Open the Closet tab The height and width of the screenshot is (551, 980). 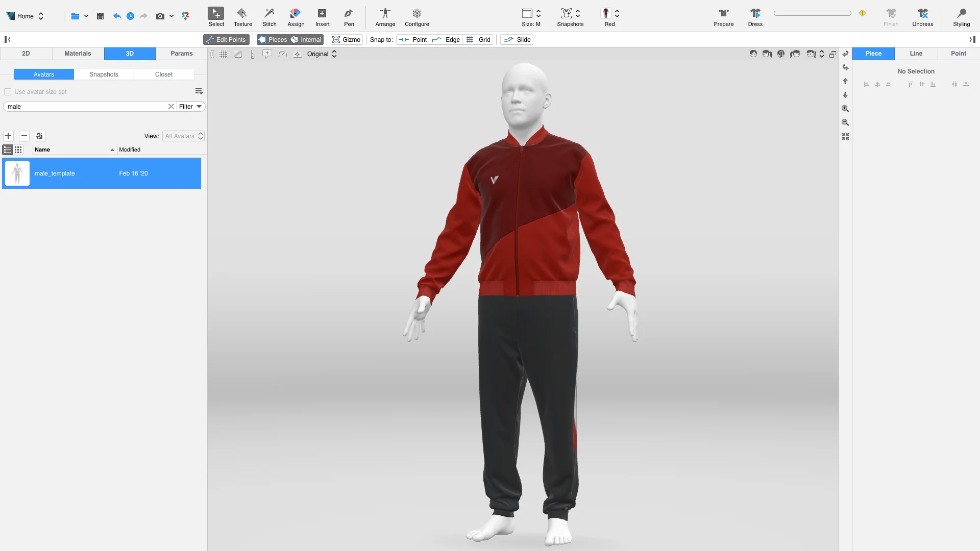coord(163,74)
